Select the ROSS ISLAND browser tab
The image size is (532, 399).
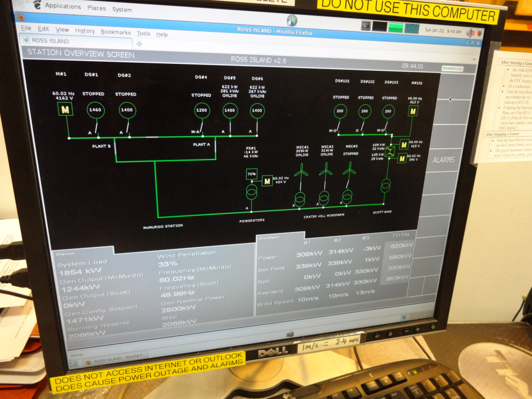point(76,41)
